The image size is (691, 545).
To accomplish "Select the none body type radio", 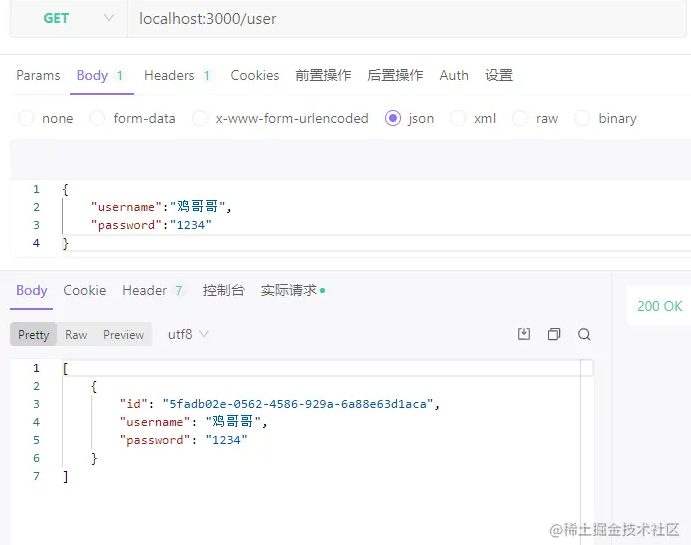I will [x=27, y=118].
